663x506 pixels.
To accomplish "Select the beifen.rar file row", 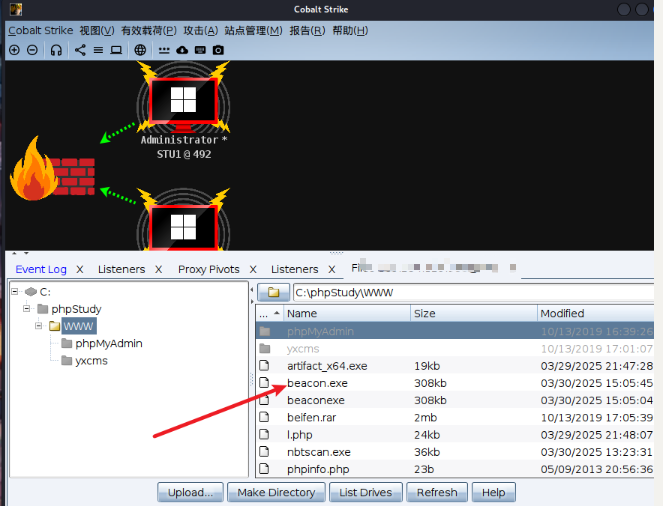I will click(455, 417).
